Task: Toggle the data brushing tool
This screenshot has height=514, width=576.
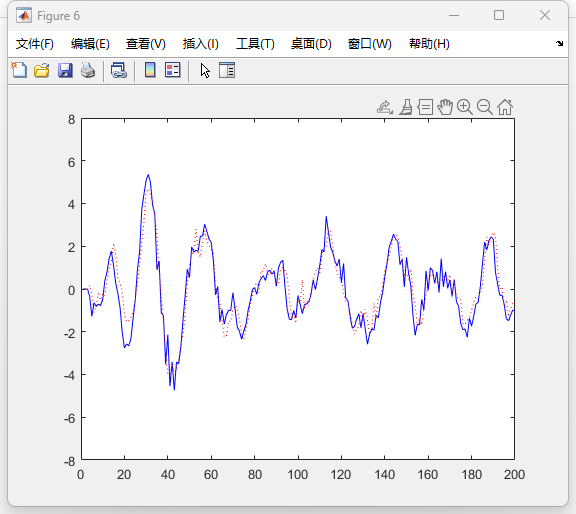Action: (x=406, y=107)
